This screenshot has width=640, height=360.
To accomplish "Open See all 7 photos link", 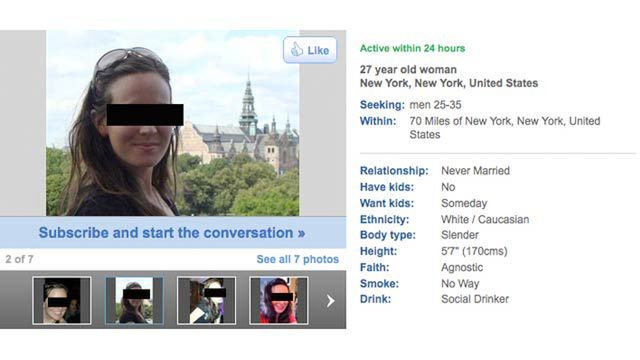I will click(x=298, y=259).
